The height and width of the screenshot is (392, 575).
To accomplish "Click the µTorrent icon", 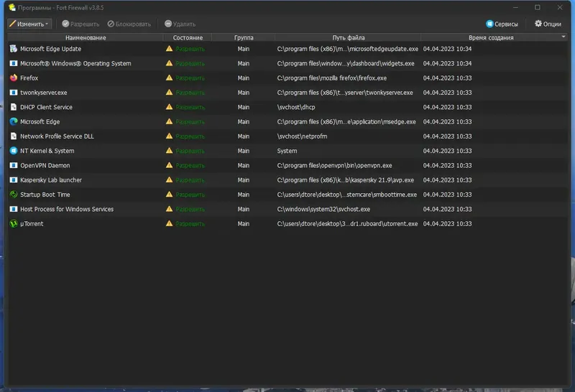I will (x=14, y=223).
